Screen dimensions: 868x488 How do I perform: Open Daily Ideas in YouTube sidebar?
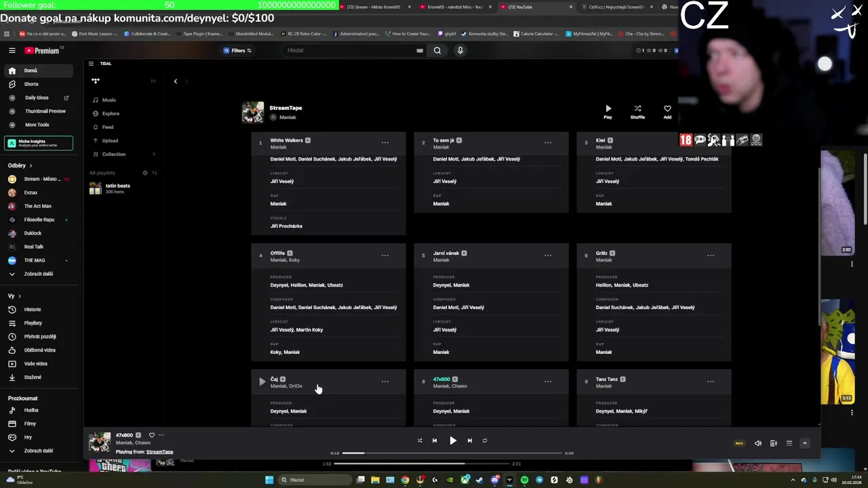pos(39,98)
